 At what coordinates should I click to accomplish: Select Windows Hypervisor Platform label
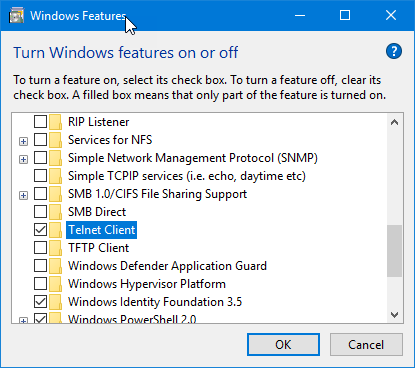tap(147, 284)
